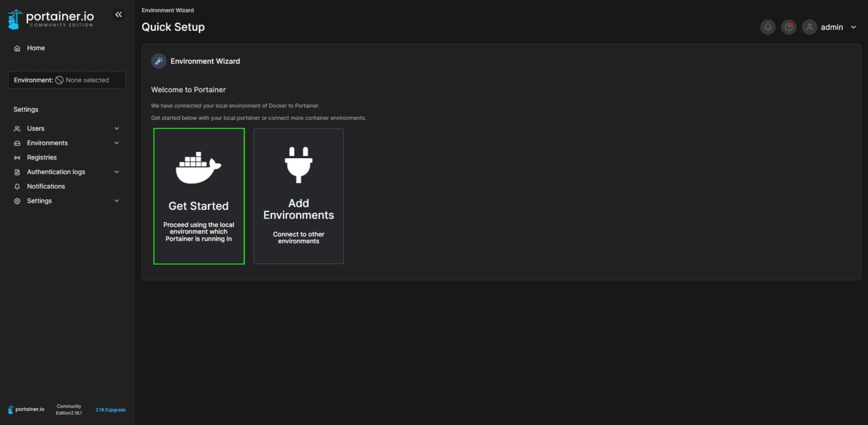Click the admin user avatar icon
Viewport: 868px width, 425px height.
pyautogui.click(x=809, y=27)
